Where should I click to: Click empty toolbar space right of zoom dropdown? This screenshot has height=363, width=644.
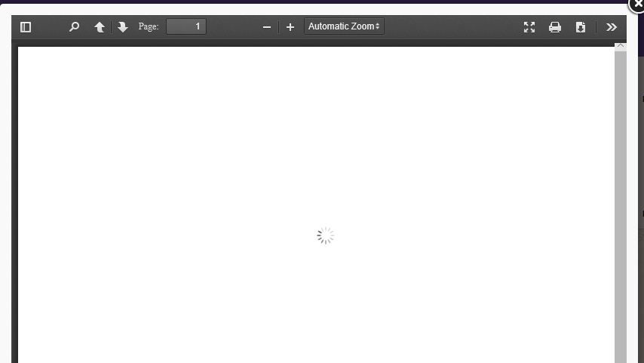tap(452, 27)
